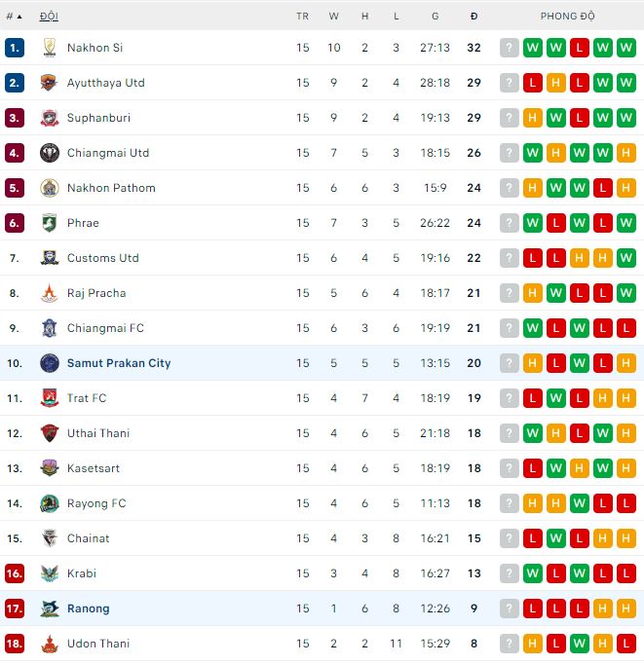Click the Nakhon Si team logo
The width and height of the screenshot is (644, 664).
pyautogui.click(x=50, y=48)
